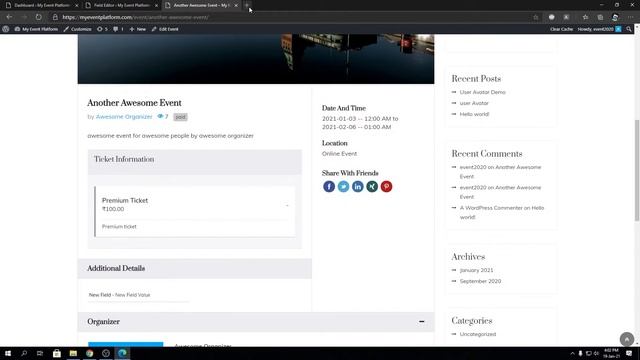
Task: Click the Premium Ticket name
Action: coord(125,200)
